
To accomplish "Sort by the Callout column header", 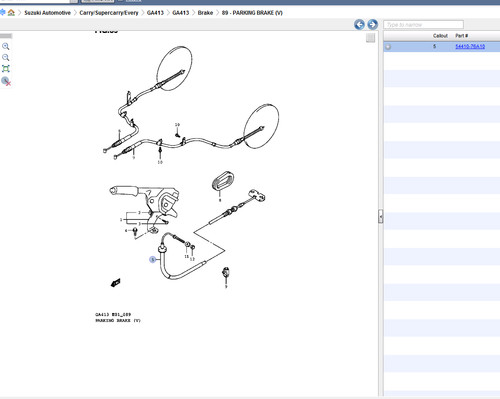I will (x=440, y=36).
